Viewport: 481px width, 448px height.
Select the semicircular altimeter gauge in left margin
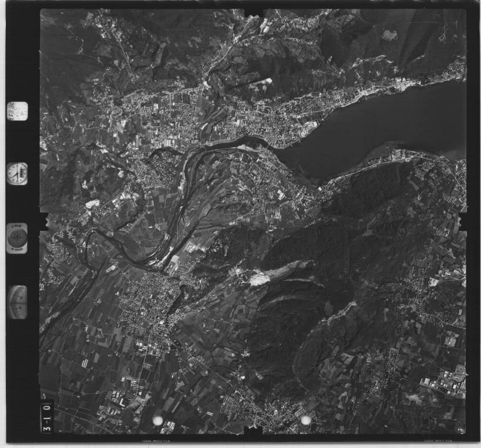[x=18, y=302]
